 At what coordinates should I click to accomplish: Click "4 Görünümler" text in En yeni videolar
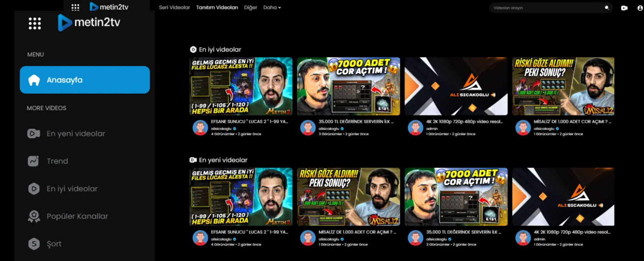tap(223, 244)
